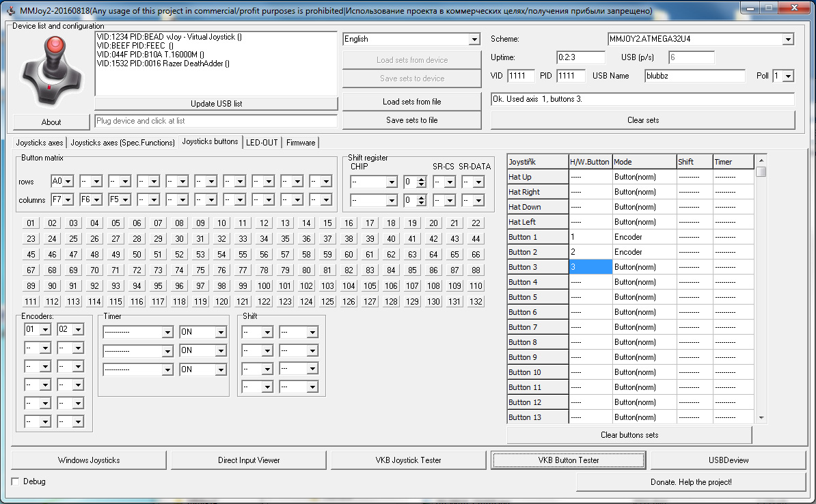The width and height of the screenshot is (816, 504).
Task: Select VID:BEEF PID:FEEC device entry
Action: (135, 46)
